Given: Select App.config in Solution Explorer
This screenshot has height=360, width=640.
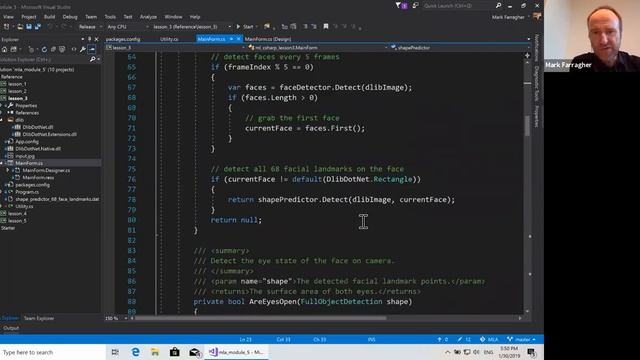Looking at the screenshot, I should (27, 142).
